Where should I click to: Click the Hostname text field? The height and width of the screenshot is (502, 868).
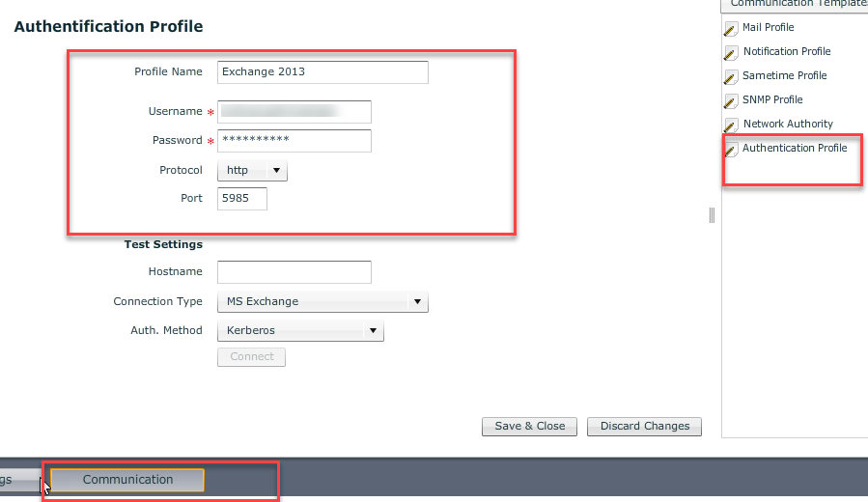click(294, 272)
